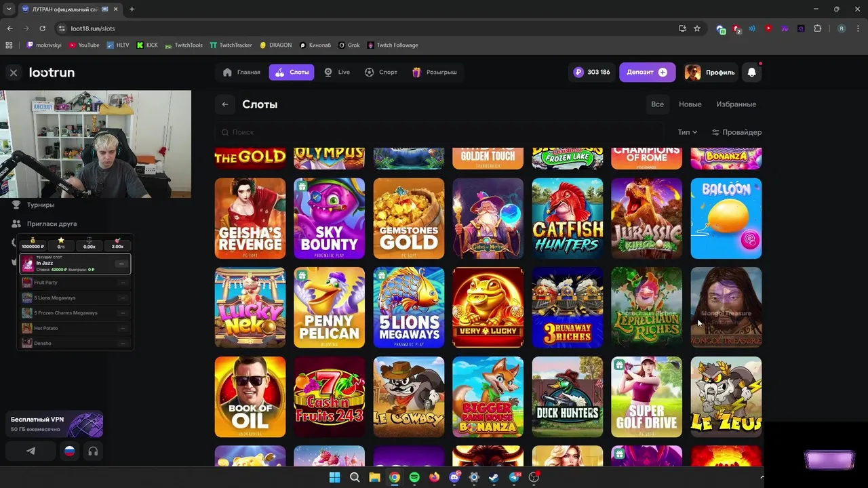Open the Провайдер filter

(x=736, y=132)
